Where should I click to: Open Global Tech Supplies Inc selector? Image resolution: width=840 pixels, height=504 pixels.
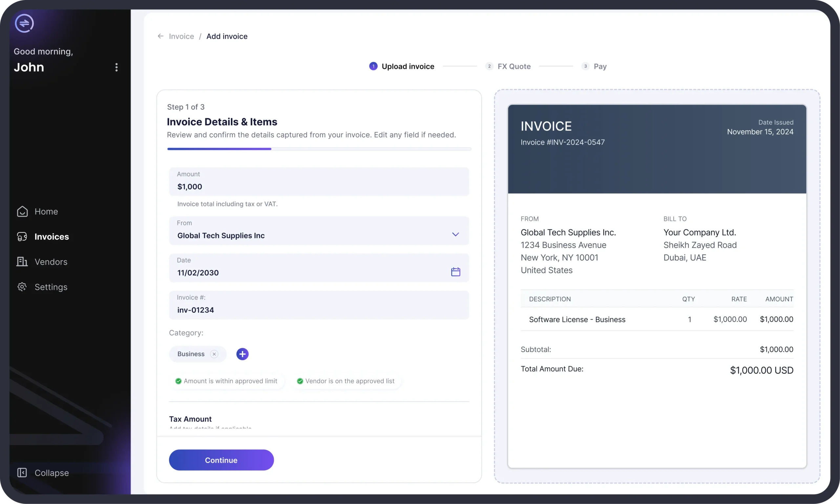click(x=221, y=235)
